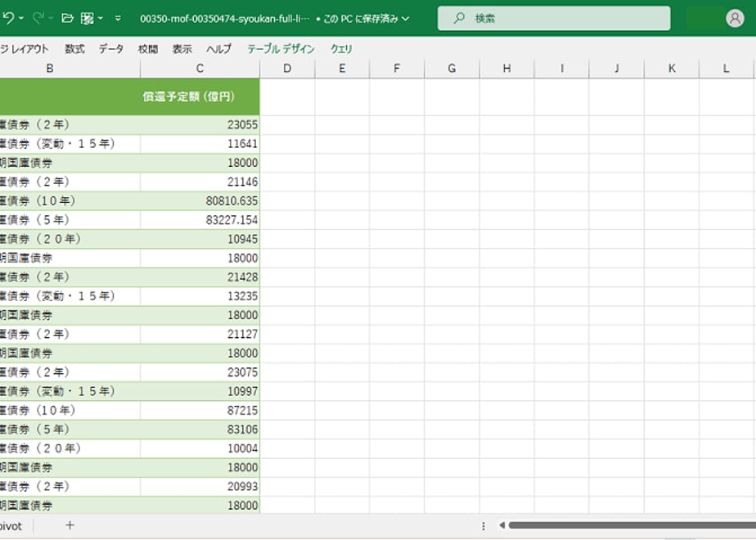Select the 校閲 ribbon tab

[148, 49]
